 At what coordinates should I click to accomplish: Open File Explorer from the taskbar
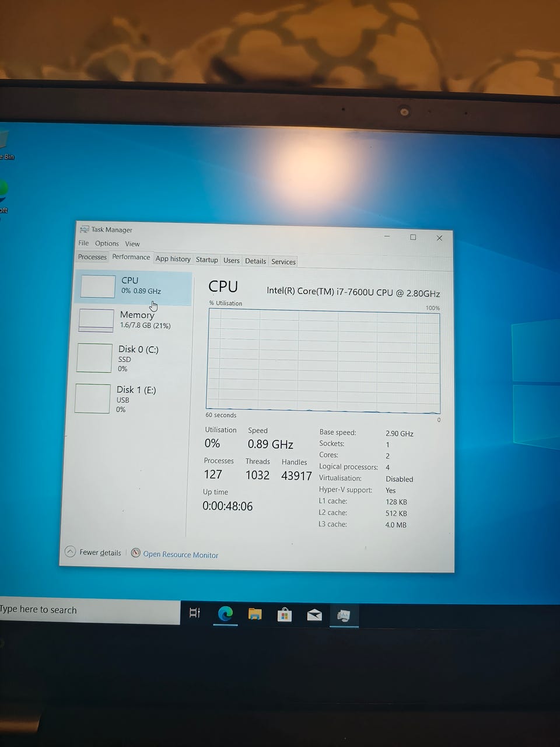255,614
